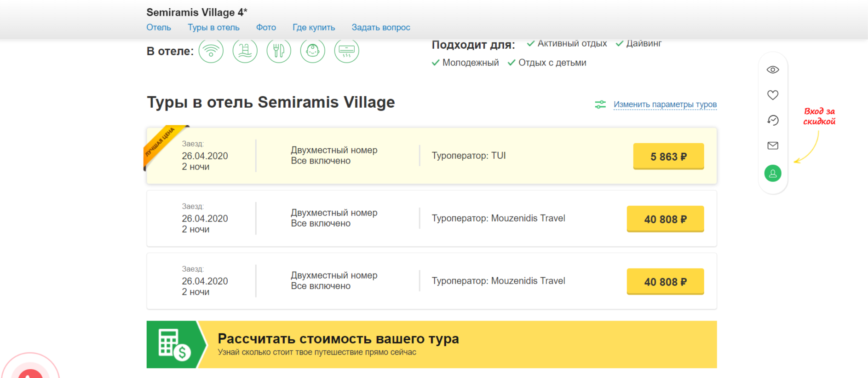The height and width of the screenshot is (378, 868).
Task: Click Рассчитать стоимость вашего тура banner
Action: (431, 344)
